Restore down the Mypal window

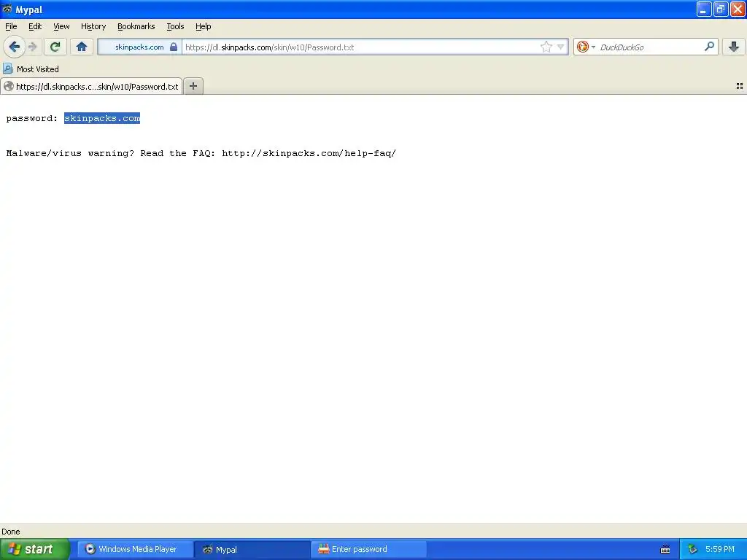(721, 9)
